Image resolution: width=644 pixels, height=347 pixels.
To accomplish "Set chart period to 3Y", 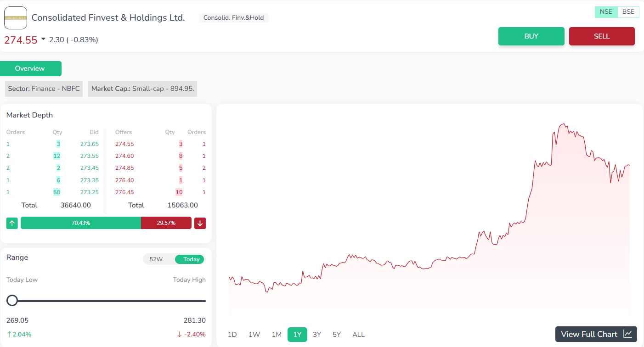I will tap(317, 335).
